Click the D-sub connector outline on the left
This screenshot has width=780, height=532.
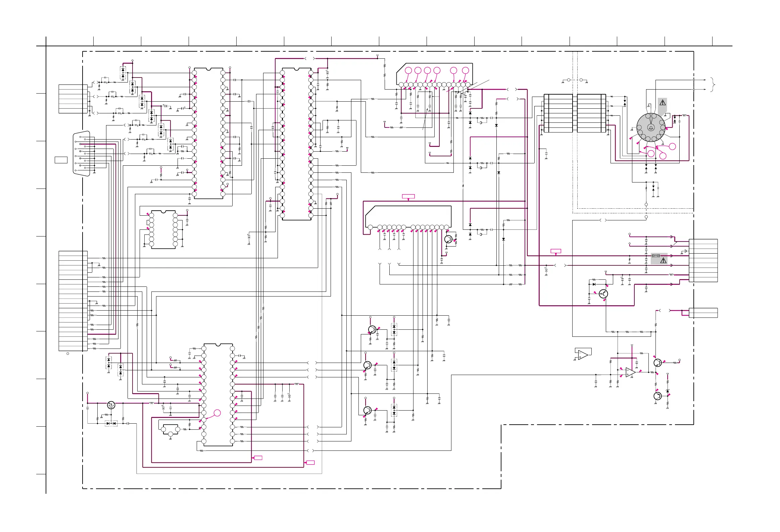point(82,153)
